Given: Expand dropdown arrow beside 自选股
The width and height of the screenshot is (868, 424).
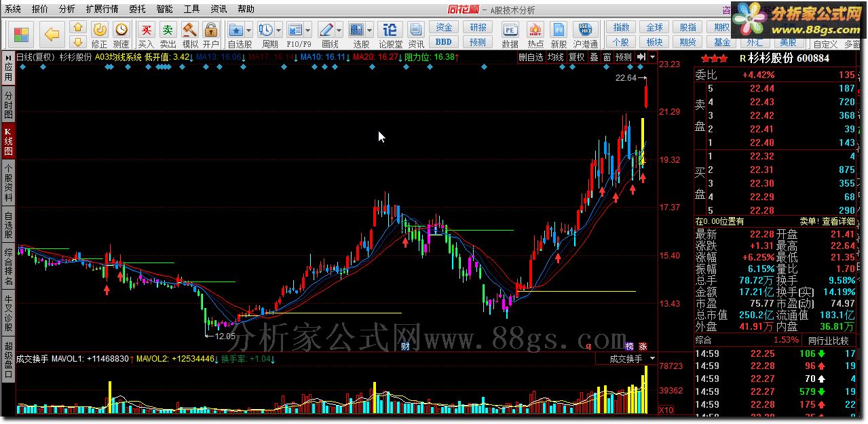Looking at the screenshot, I should pos(249,30).
